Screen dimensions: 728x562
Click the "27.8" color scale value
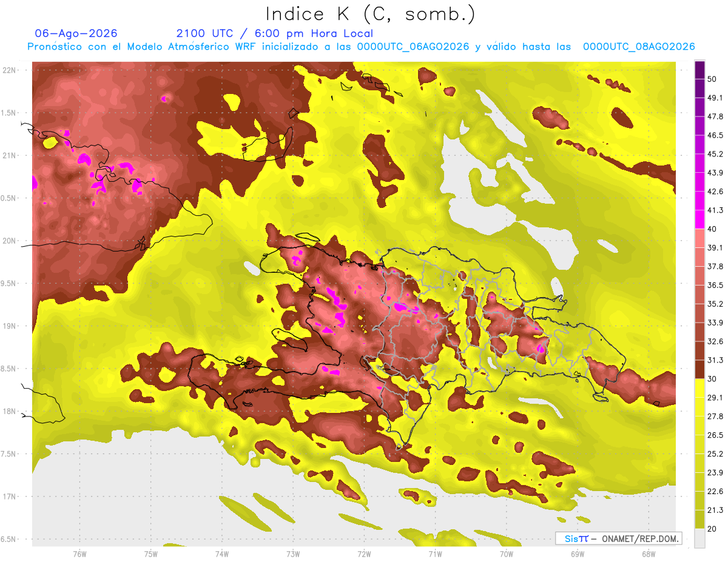(715, 416)
